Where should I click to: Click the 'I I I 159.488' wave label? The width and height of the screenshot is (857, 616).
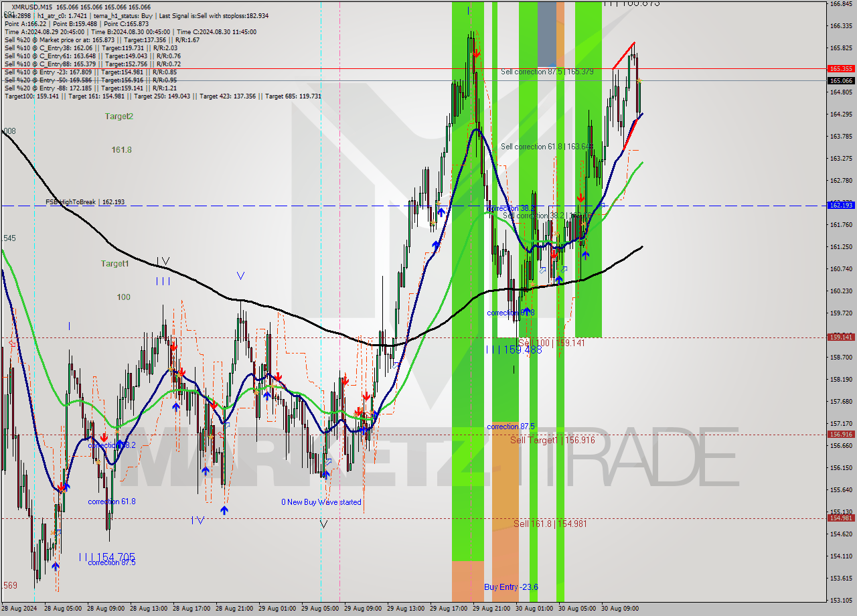514,350
